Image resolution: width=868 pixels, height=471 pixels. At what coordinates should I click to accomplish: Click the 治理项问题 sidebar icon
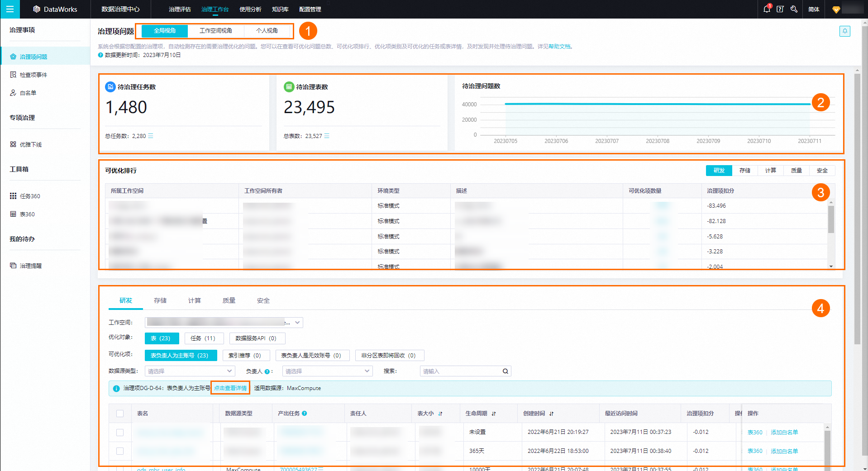coord(13,57)
